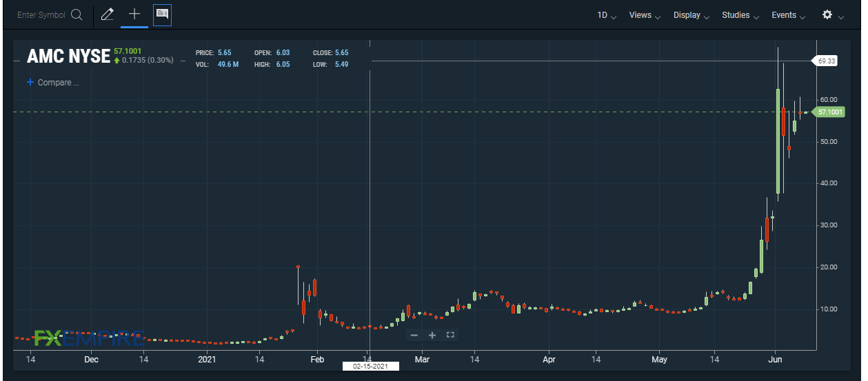Click the Compare plus icon
The width and height of the screenshot is (868, 381).
(x=30, y=83)
